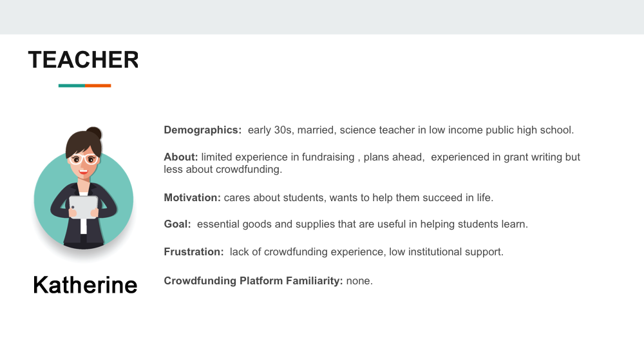Click the Crowdfunding Platform Familiarity heading

253,281
